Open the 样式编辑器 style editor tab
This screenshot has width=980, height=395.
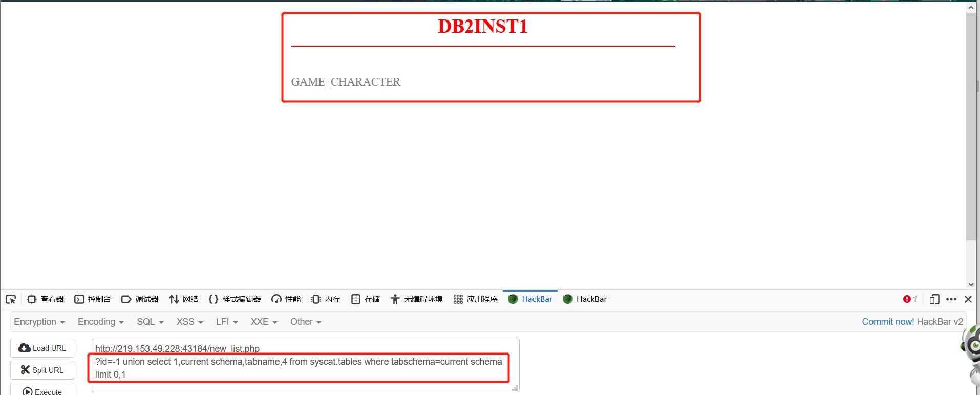(x=235, y=299)
